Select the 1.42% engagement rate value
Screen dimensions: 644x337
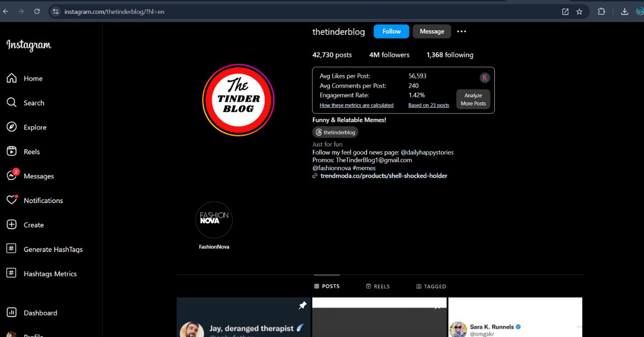pyautogui.click(x=416, y=95)
